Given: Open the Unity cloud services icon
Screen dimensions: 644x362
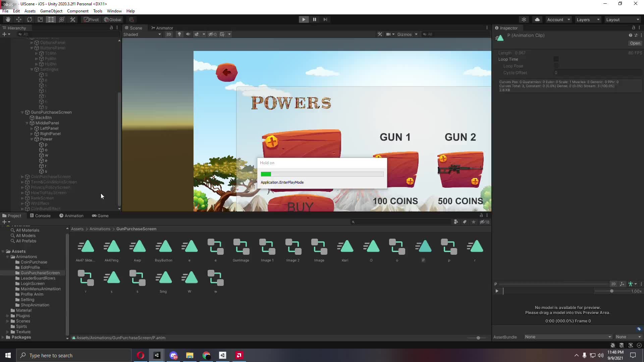Looking at the screenshot, I should click(537, 19).
